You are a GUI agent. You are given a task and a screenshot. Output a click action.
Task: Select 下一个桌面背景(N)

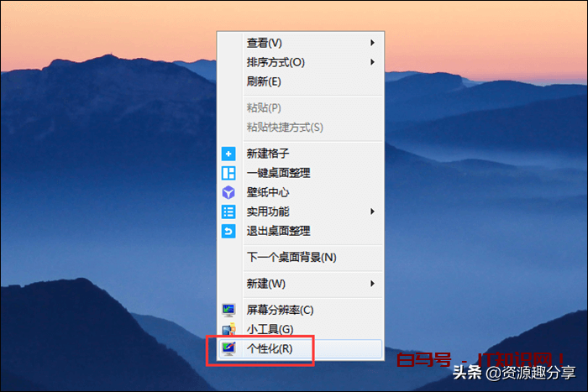tap(301, 258)
